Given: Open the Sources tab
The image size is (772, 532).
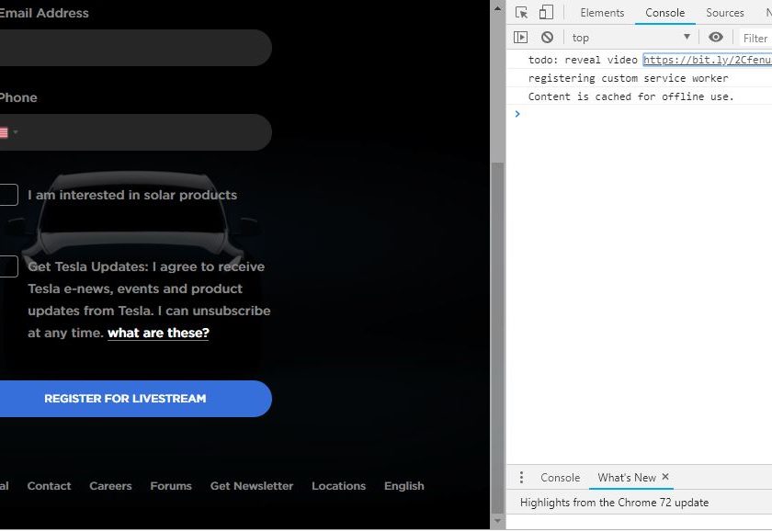Looking at the screenshot, I should click(x=725, y=13).
